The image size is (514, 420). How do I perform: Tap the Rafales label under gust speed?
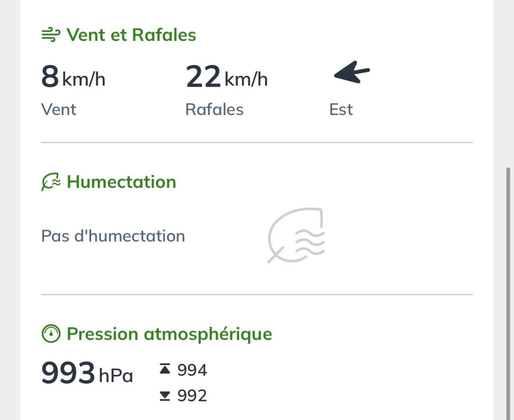coord(214,110)
